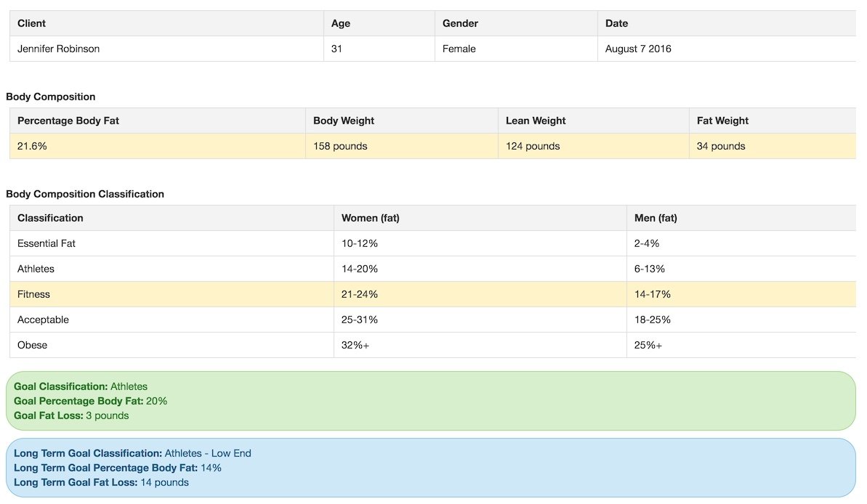Click 'Long Term Goal Classification: Athletes - Low End'
This screenshot has height=504, width=867.
click(x=133, y=453)
